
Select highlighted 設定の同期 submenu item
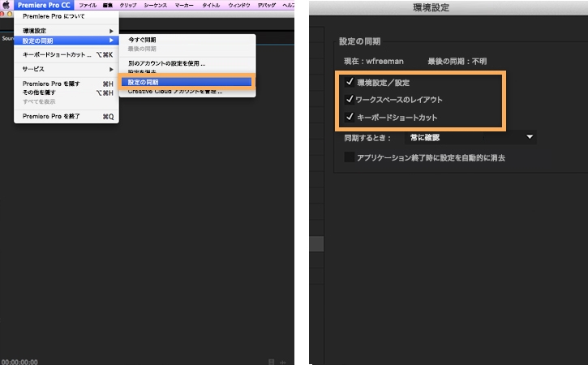(187, 82)
